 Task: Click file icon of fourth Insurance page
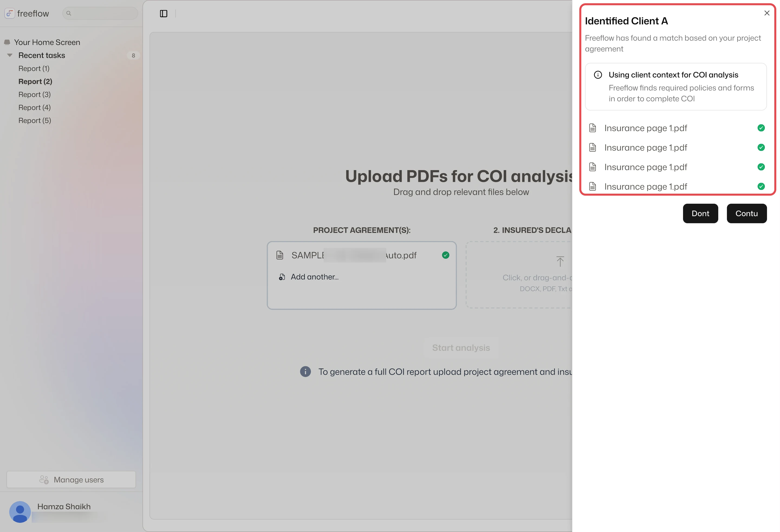pyautogui.click(x=593, y=186)
